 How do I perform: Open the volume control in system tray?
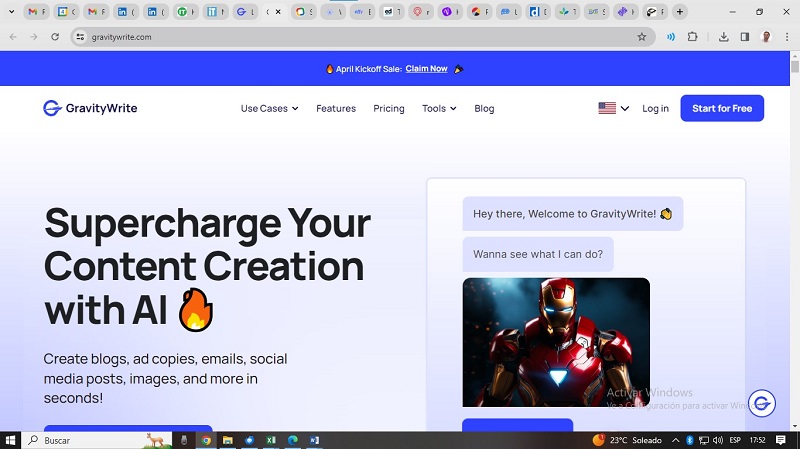click(x=718, y=440)
